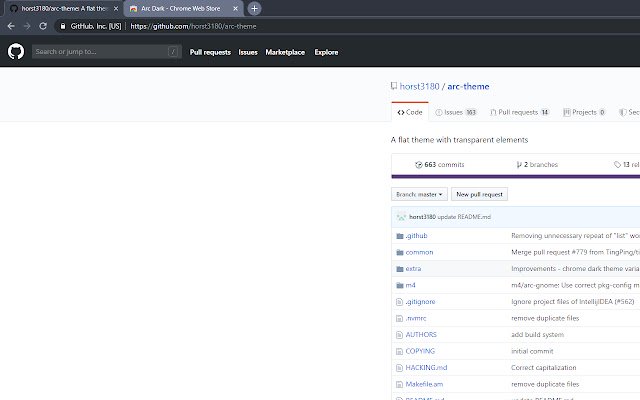Viewport: 640px width, 400px height.
Task: Select 'A flat theme with transparent elements' text
Action: pyautogui.click(x=459, y=140)
